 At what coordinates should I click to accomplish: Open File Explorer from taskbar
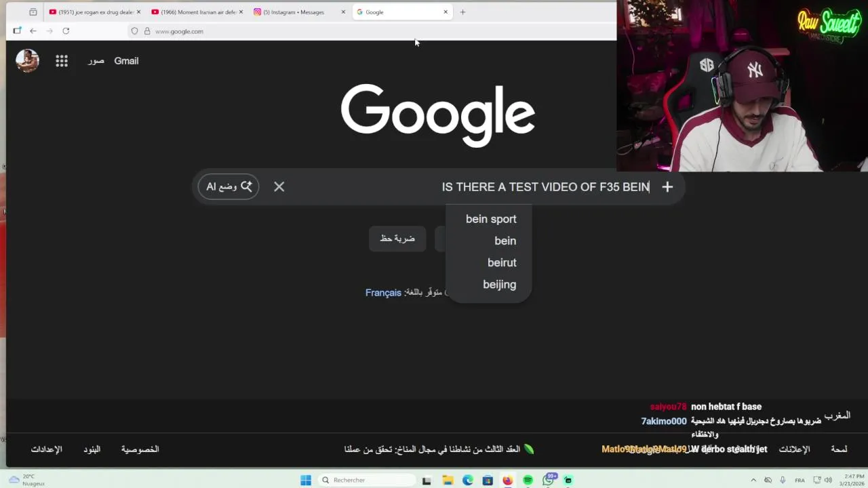click(448, 481)
